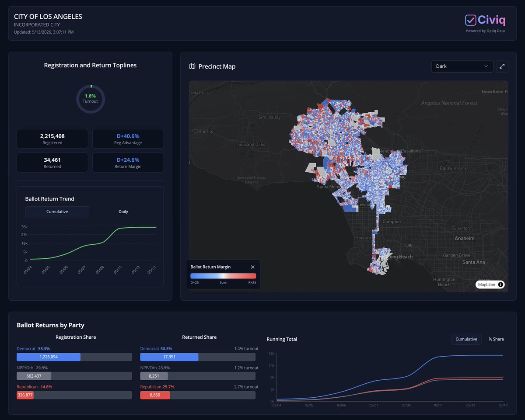Click the Civiq checkmark logo icon

[470, 20]
